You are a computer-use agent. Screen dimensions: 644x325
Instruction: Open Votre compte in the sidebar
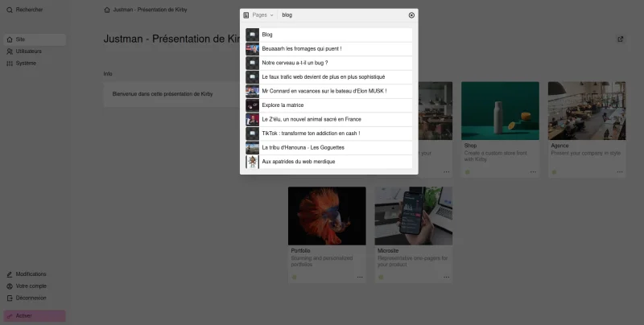coord(35,286)
